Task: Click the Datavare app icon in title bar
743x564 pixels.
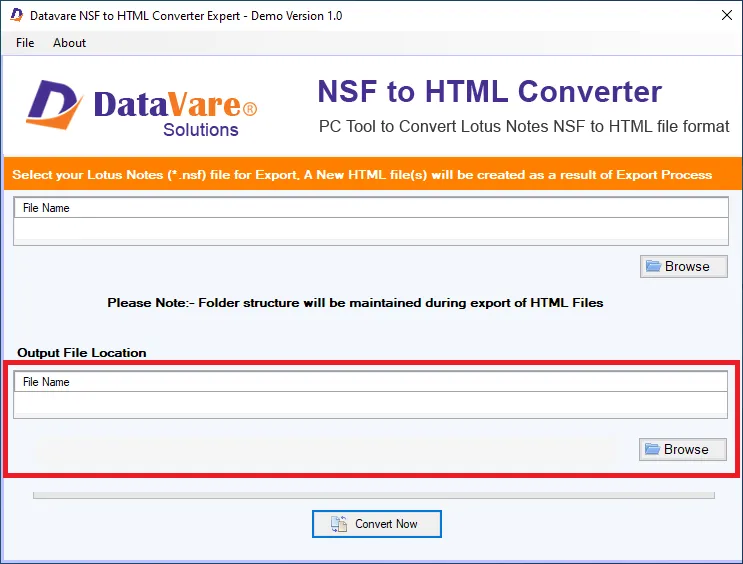Action: click(17, 15)
